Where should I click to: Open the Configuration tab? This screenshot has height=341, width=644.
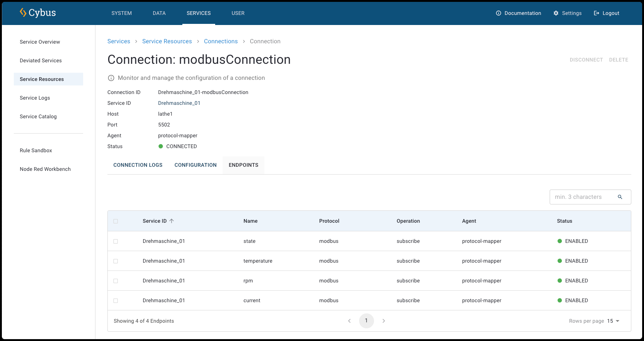tap(195, 165)
